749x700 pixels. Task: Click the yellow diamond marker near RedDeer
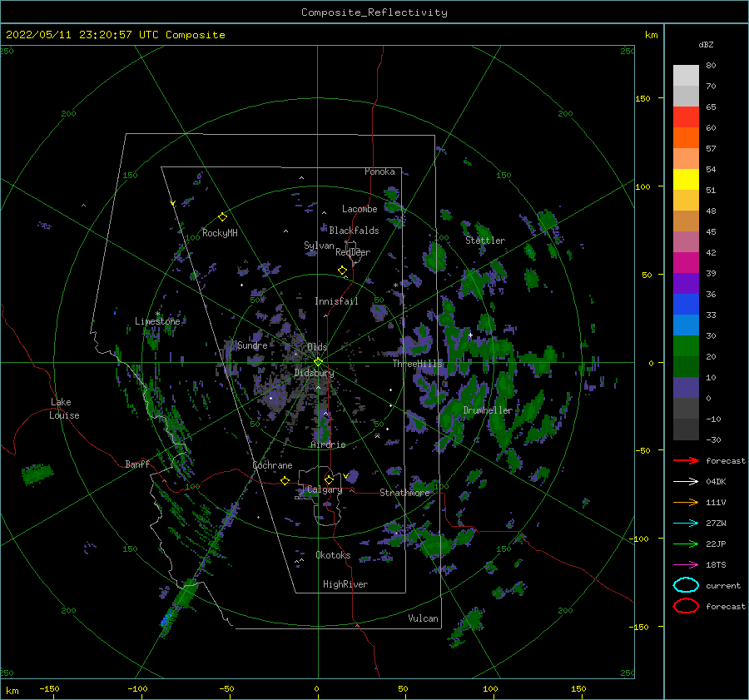343,271
